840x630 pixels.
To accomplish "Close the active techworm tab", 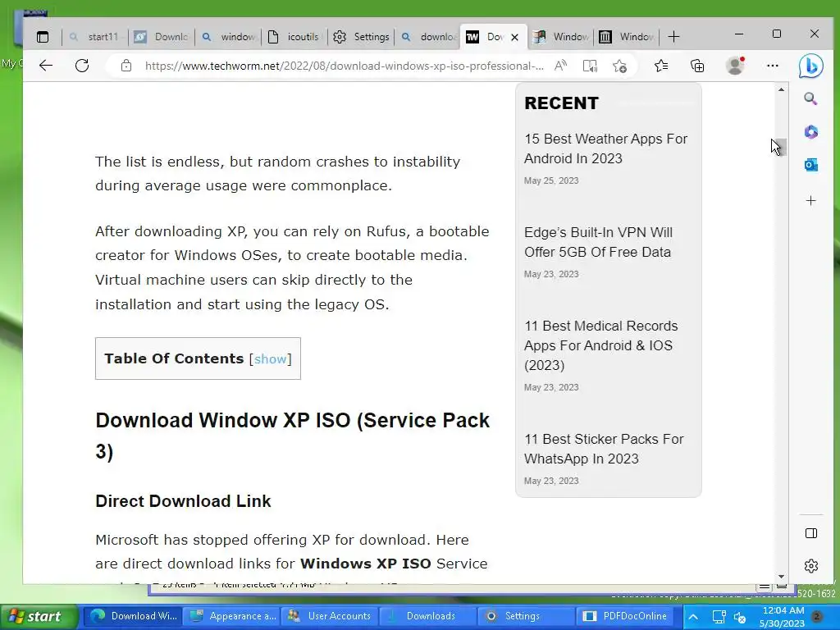I will click(x=515, y=37).
